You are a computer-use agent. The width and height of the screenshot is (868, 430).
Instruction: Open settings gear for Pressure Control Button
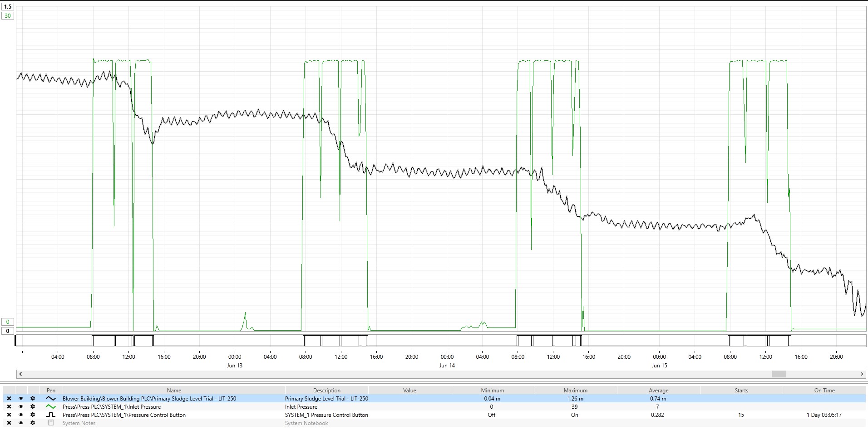[33, 415]
